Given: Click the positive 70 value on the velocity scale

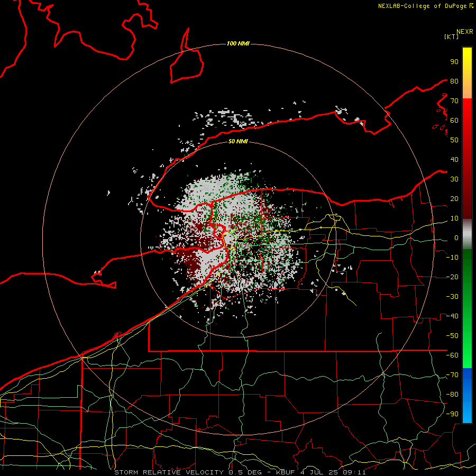Looking at the screenshot, I should 454,101.
